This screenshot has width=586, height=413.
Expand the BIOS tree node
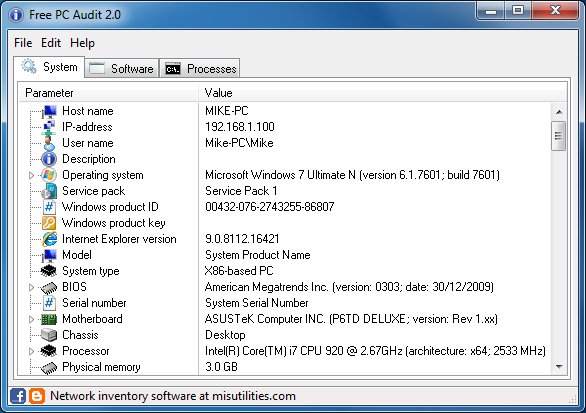pyautogui.click(x=32, y=287)
